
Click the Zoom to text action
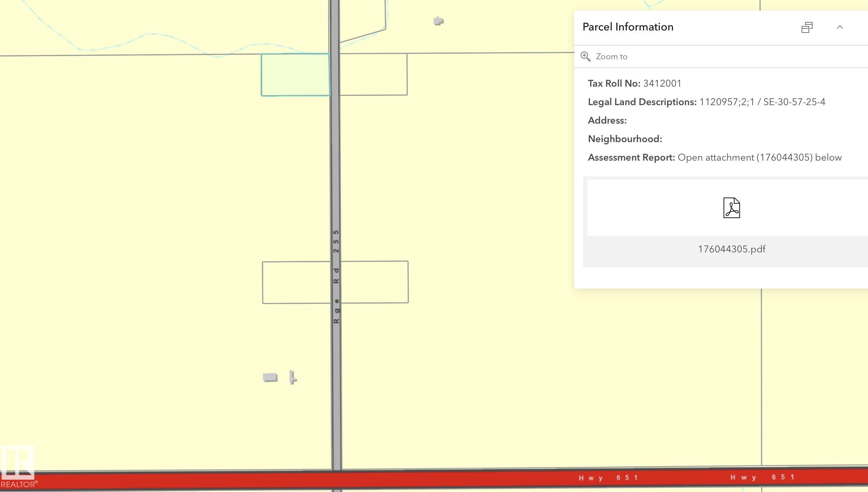click(611, 56)
